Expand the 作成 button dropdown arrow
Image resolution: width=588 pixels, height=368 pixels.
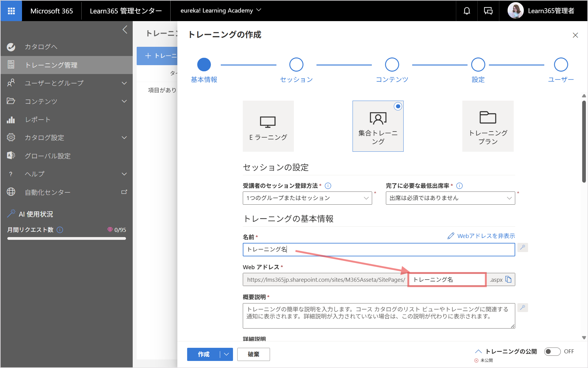coord(227,354)
